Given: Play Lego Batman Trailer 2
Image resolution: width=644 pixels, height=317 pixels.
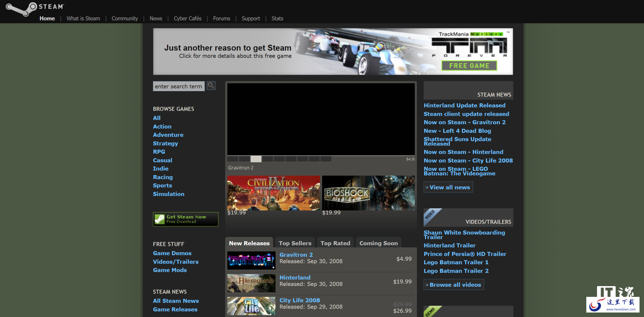Looking at the screenshot, I should pyautogui.click(x=456, y=271).
